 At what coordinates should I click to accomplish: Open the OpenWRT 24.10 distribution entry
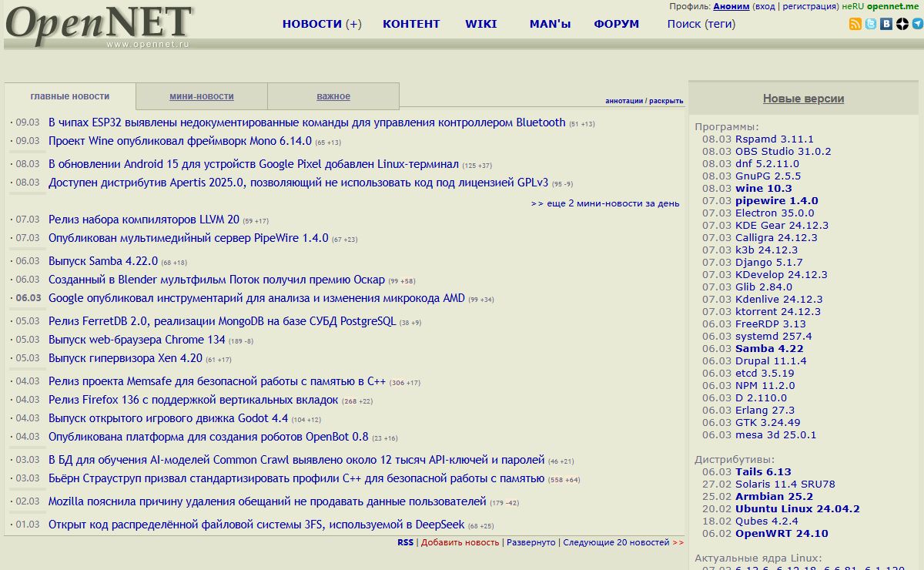782,534
